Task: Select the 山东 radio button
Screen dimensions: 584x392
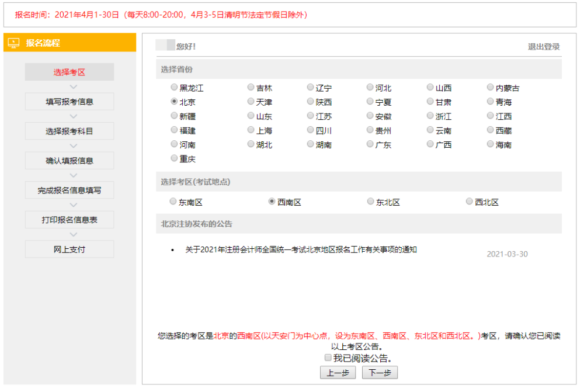Action: click(x=251, y=116)
